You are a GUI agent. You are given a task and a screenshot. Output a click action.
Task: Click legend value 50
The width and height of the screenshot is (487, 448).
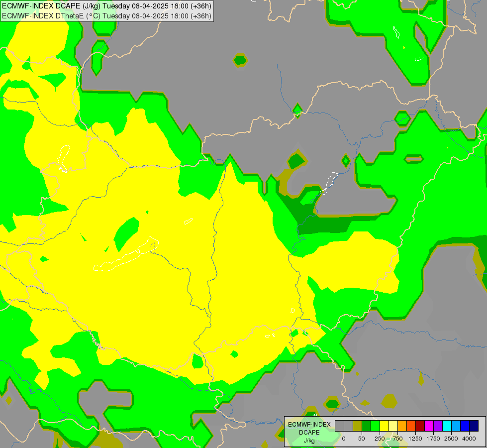[x=362, y=439]
